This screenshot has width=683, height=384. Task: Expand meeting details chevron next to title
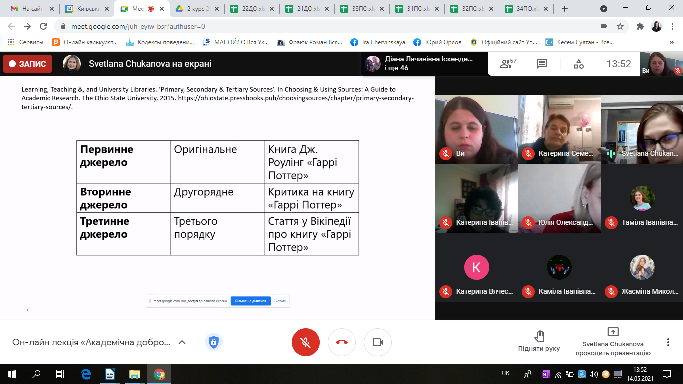[182, 342]
